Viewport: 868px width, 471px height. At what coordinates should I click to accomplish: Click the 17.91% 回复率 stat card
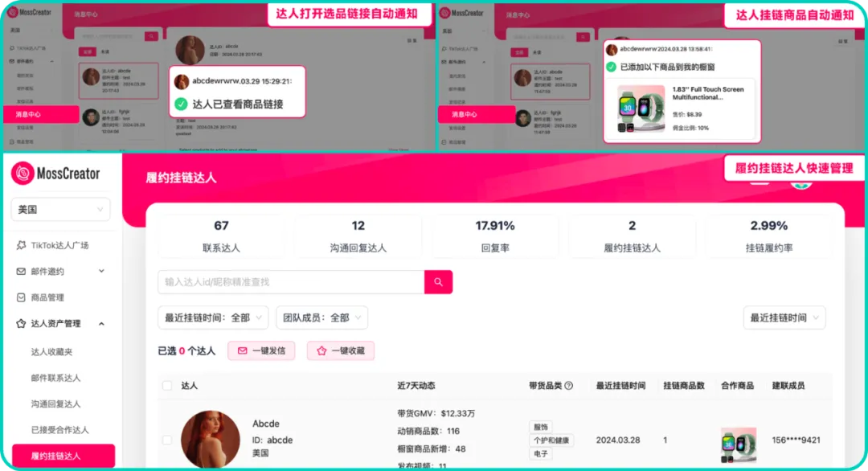click(495, 236)
